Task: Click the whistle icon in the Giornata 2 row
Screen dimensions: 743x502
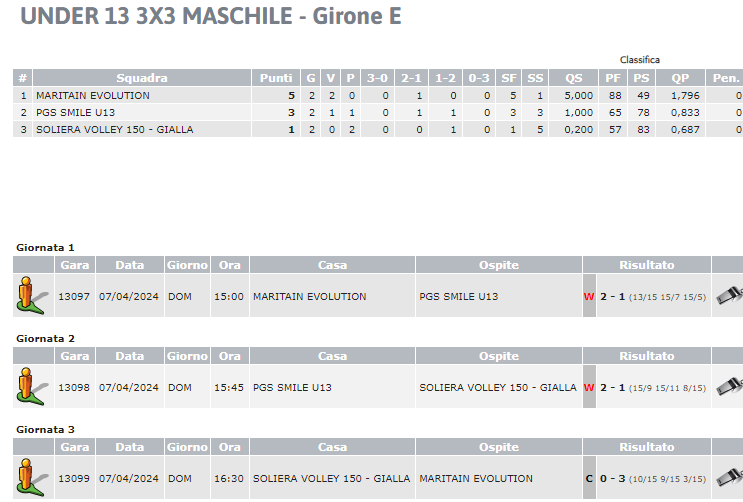Action: [729, 386]
